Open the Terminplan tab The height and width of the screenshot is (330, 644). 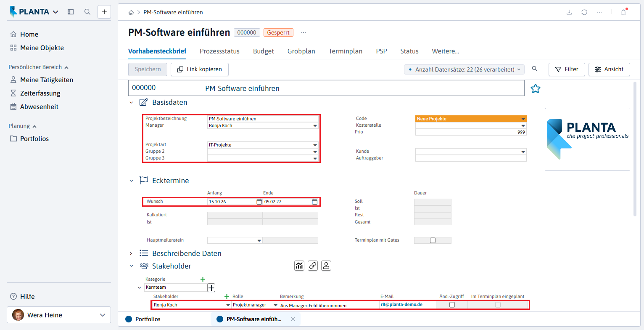(x=346, y=51)
